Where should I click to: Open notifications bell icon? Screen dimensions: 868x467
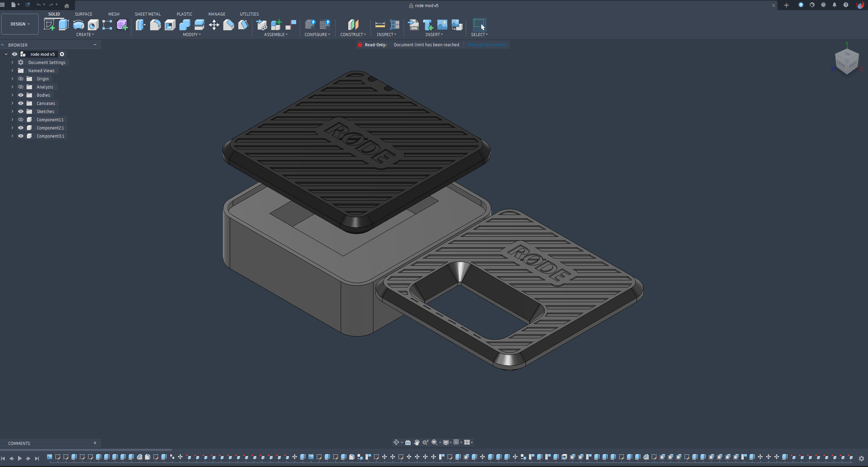834,5
